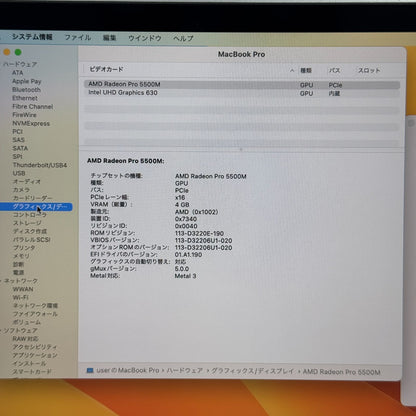Select Apple Pay in the sidebar
Image resolution: width=416 pixels, height=416 pixels.
(x=27, y=81)
